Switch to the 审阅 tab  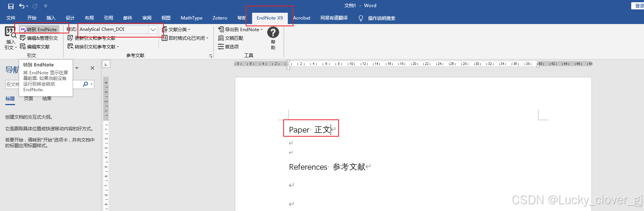[147, 18]
